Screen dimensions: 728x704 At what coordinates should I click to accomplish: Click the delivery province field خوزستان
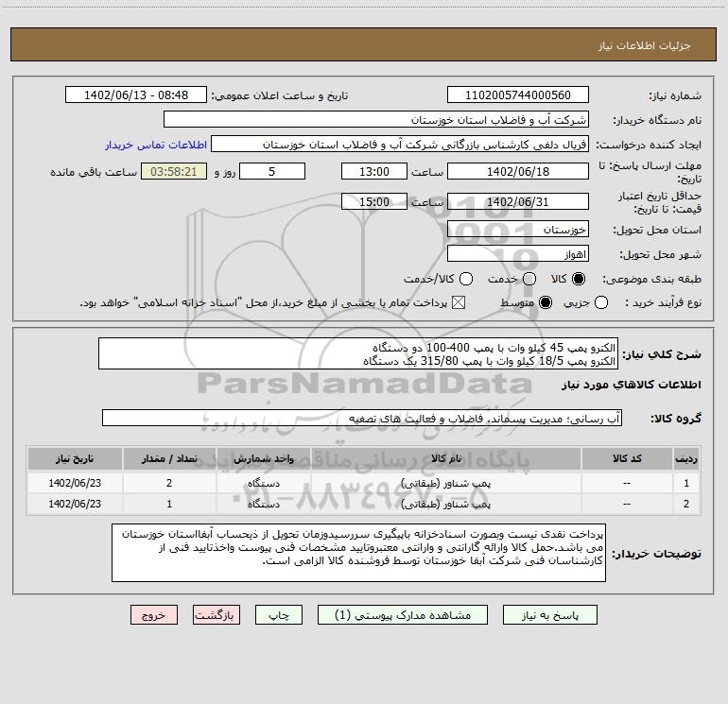coord(518,230)
